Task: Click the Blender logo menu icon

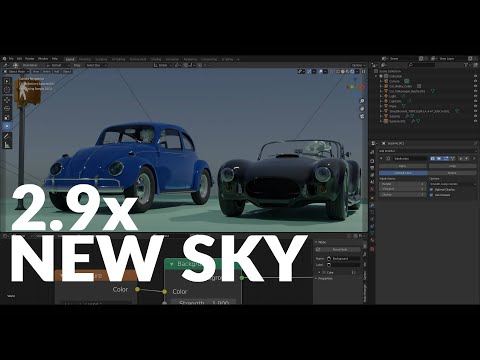Action: (x=5, y=59)
